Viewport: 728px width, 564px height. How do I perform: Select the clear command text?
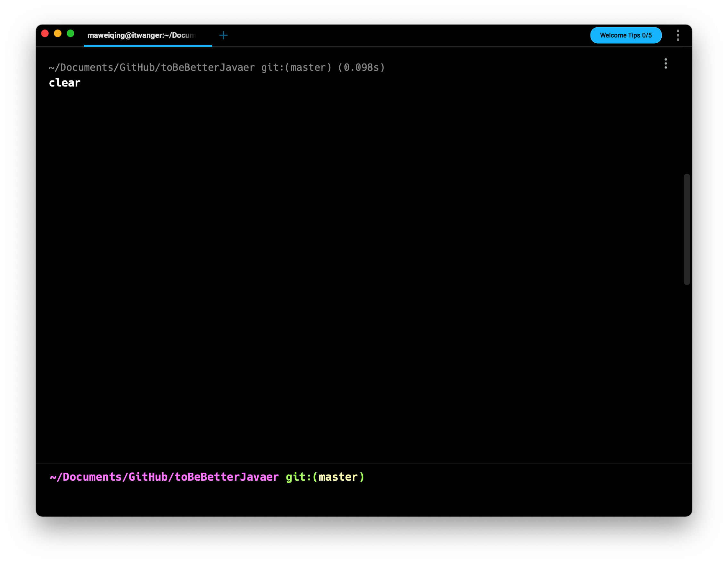click(x=65, y=83)
